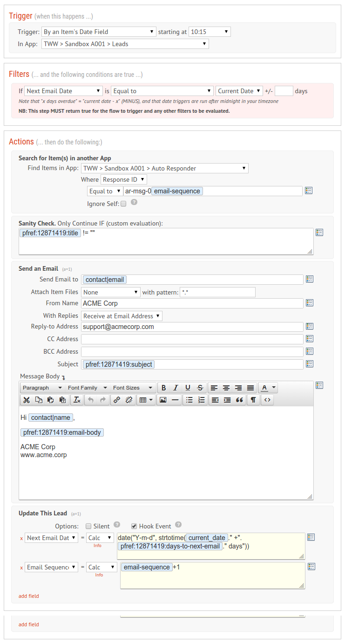
Task: Tick the Ignore Self checkbox
Action: [123, 204]
